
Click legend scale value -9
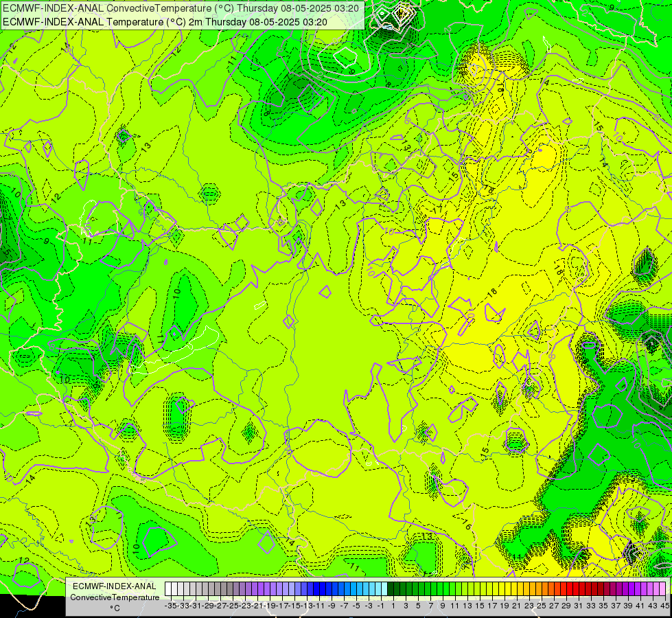[x=332, y=606]
